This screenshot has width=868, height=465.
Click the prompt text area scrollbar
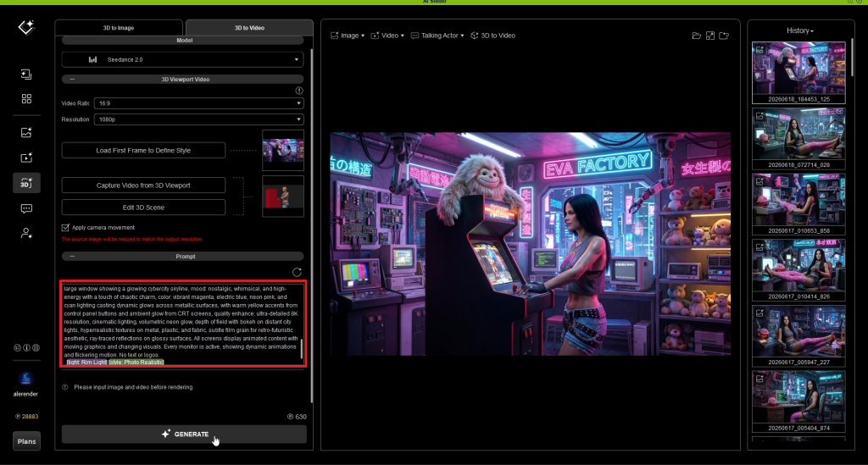tap(302, 350)
